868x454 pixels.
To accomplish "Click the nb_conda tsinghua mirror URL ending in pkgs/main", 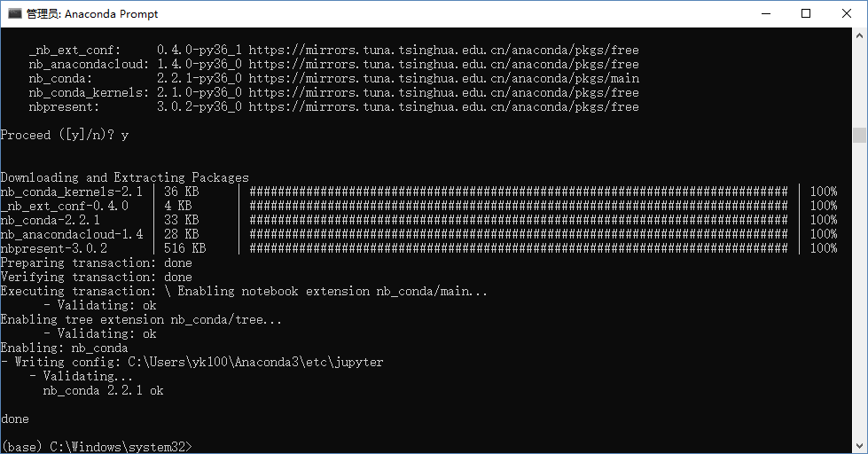I will [444, 79].
